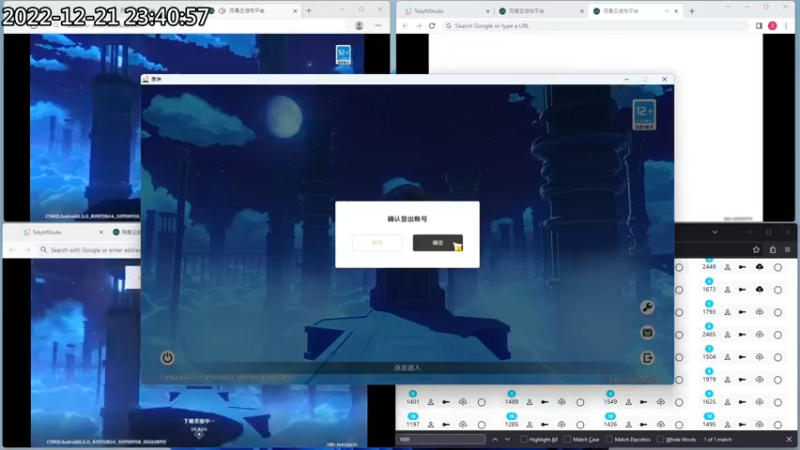
Task: Click the cloud upload icon in row 1504
Action: (x=760, y=357)
